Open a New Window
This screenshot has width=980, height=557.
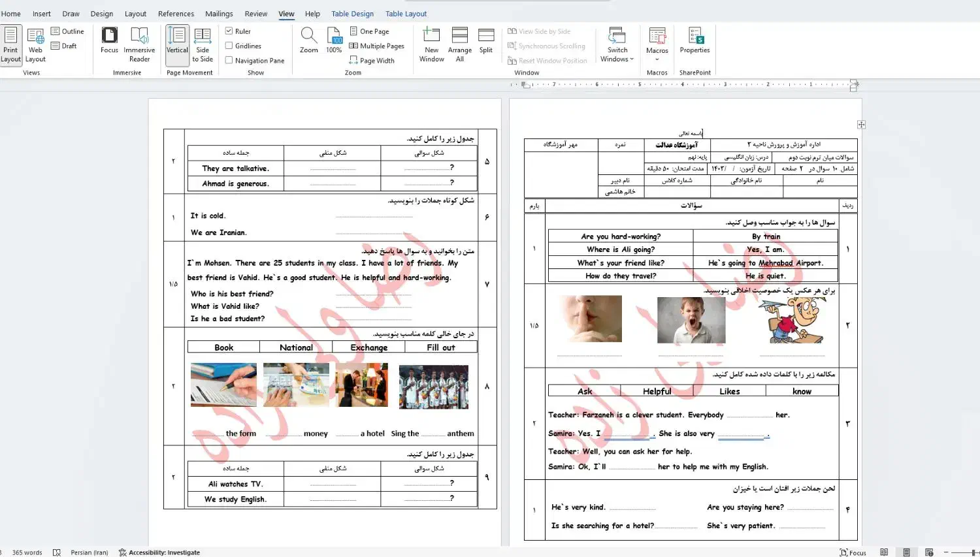click(431, 44)
